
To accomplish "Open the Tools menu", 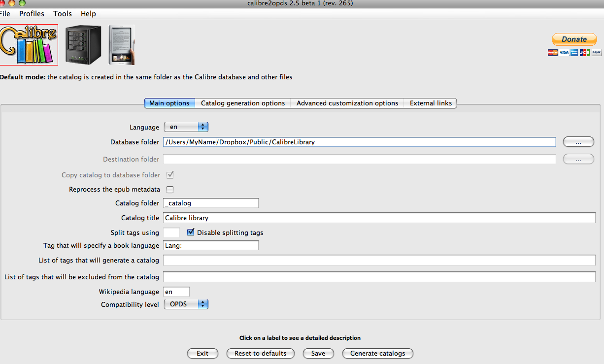I will click(63, 14).
